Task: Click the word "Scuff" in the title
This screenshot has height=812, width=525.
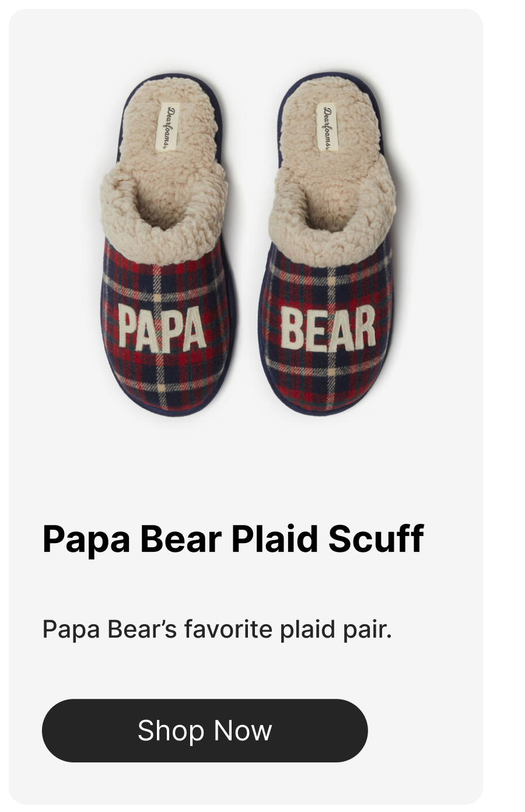Action: (x=376, y=539)
